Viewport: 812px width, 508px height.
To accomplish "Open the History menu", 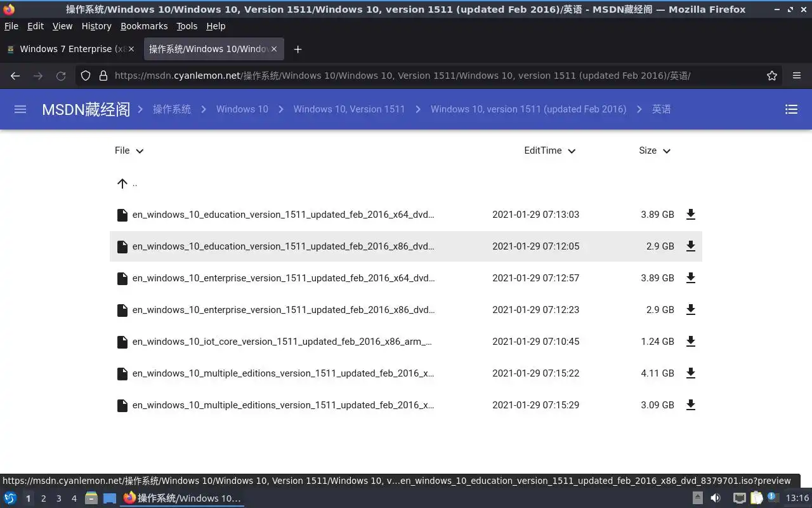I will [96, 26].
